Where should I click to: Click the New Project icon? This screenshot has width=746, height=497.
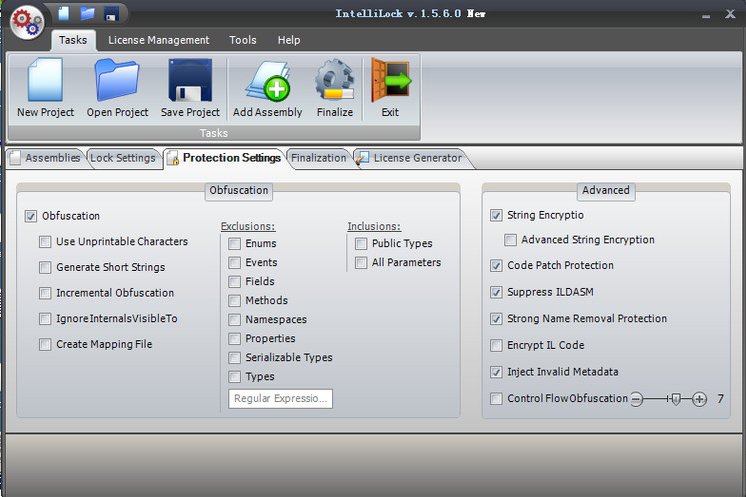click(45, 81)
